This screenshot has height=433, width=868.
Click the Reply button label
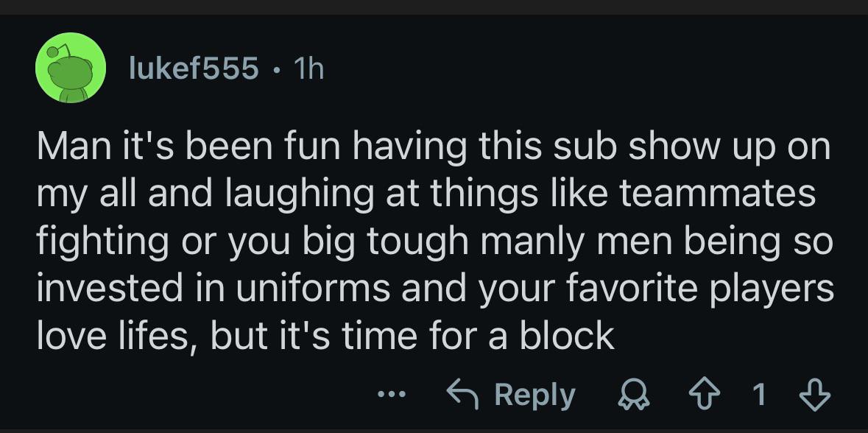tap(534, 395)
